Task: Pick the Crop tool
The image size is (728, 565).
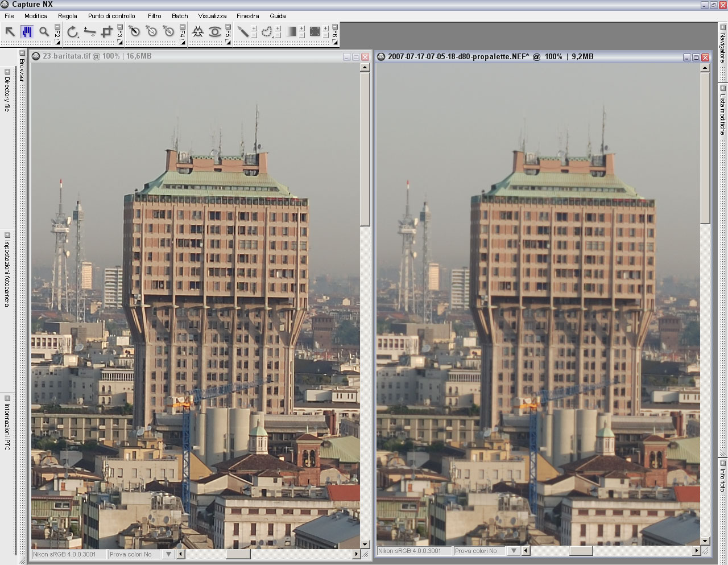Action: [x=106, y=32]
